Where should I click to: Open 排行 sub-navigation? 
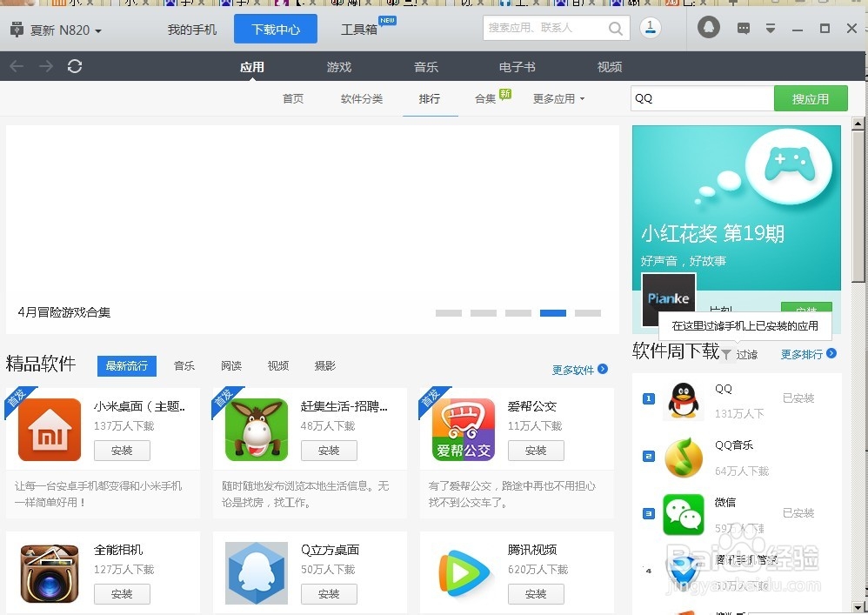click(x=430, y=98)
